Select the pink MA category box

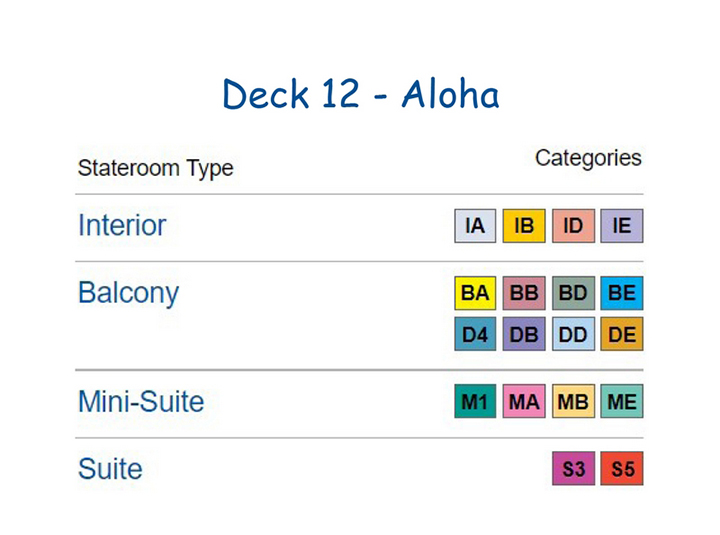pos(524,401)
